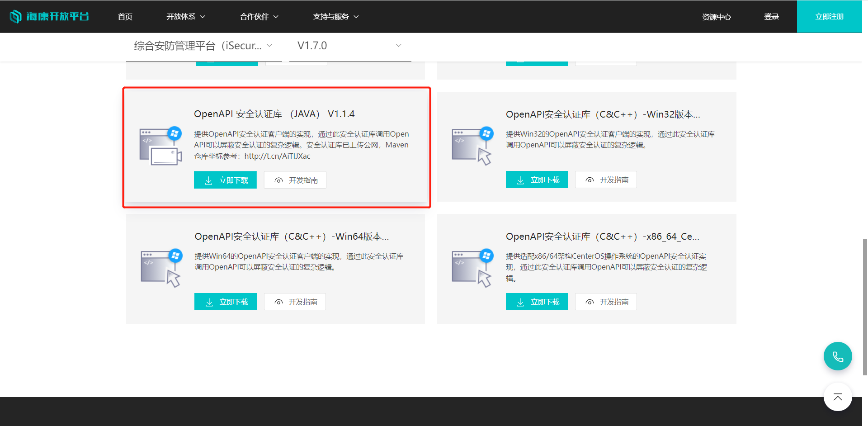Viewport: 868px width, 426px height.
Task: Expand the 开放体系 dropdown menu
Action: [185, 16]
